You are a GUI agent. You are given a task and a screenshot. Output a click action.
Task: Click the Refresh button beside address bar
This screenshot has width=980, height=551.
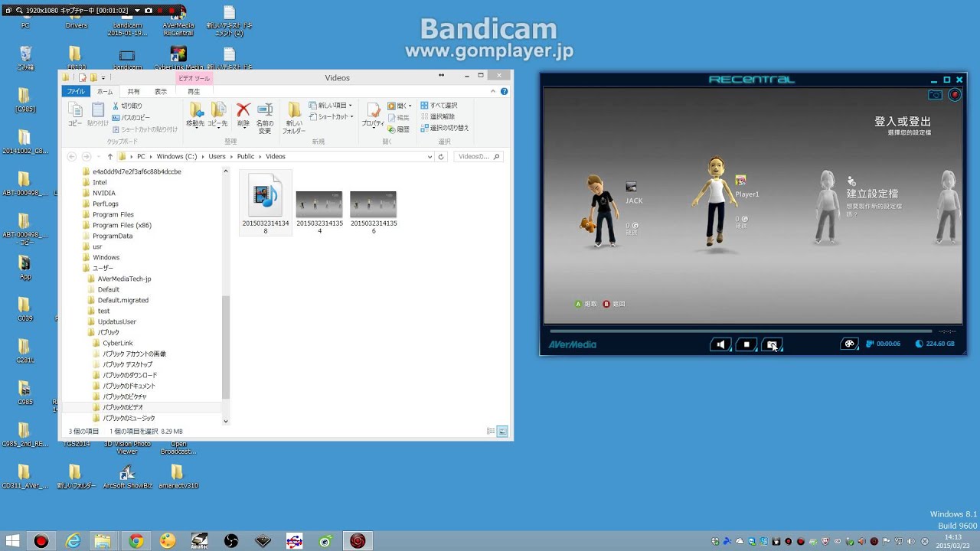(x=441, y=156)
